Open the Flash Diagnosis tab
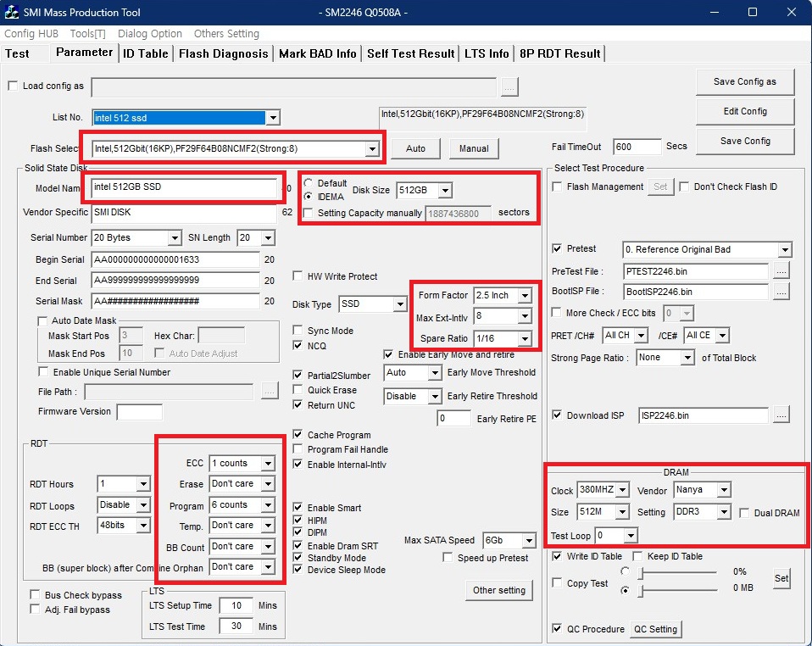 (223, 53)
